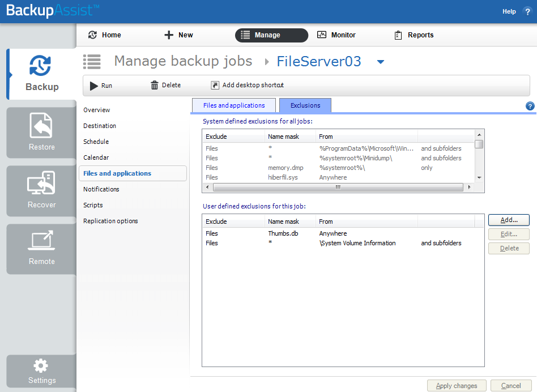Open the Overview section of the job
537x392 pixels.
[x=96, y=110]
